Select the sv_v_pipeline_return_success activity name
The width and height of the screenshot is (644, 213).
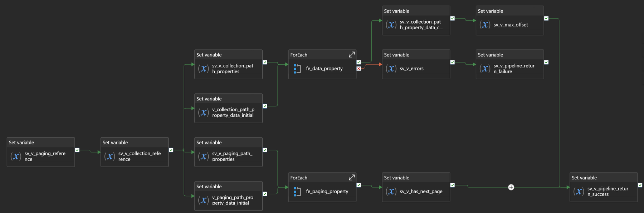pos(608,192)
